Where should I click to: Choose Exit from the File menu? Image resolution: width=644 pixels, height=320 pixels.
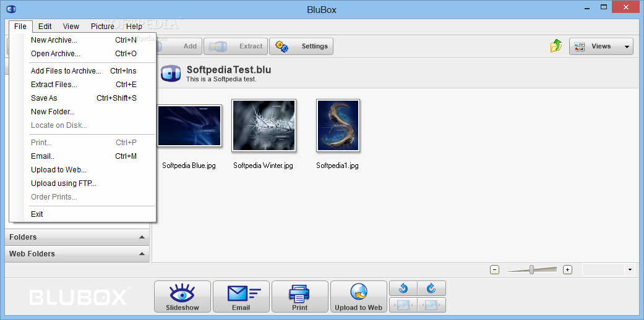(x=84, y=214)
